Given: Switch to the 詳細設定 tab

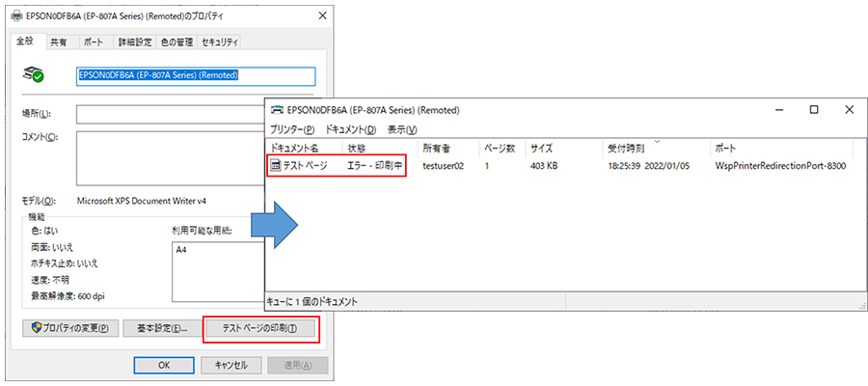Looking at the screenshot, I should 134,42.
